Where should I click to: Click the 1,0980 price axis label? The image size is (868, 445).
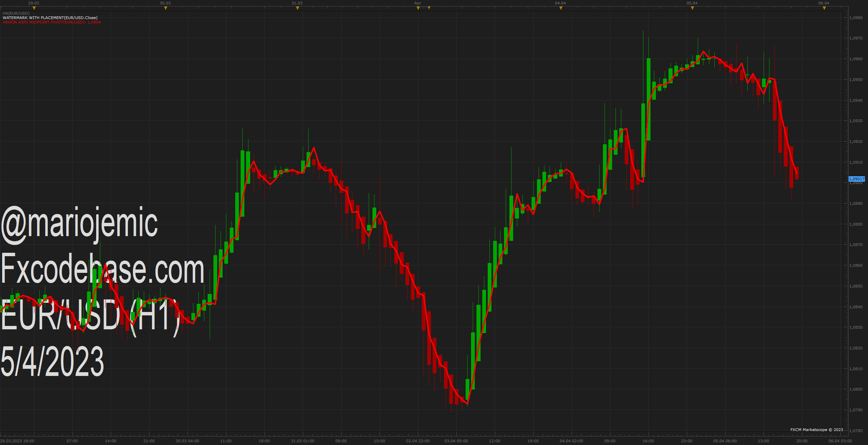(856, 18)
